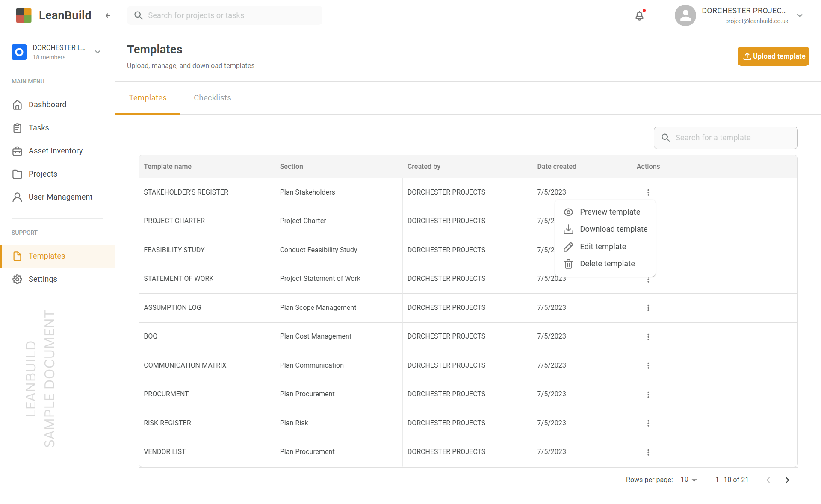The width and height of the screenshot is (821, 504).
Task: Open the user account dropdown chevron
Action: (800, 16)
